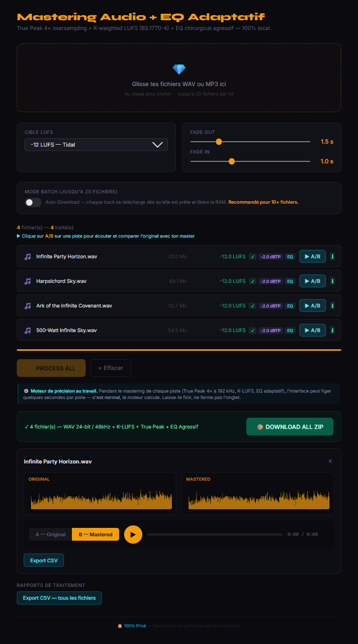Click music note icon for Ark of the Infinite Covenant.wav
Viewport: 358px width, 644px height.
click(28, 306)
